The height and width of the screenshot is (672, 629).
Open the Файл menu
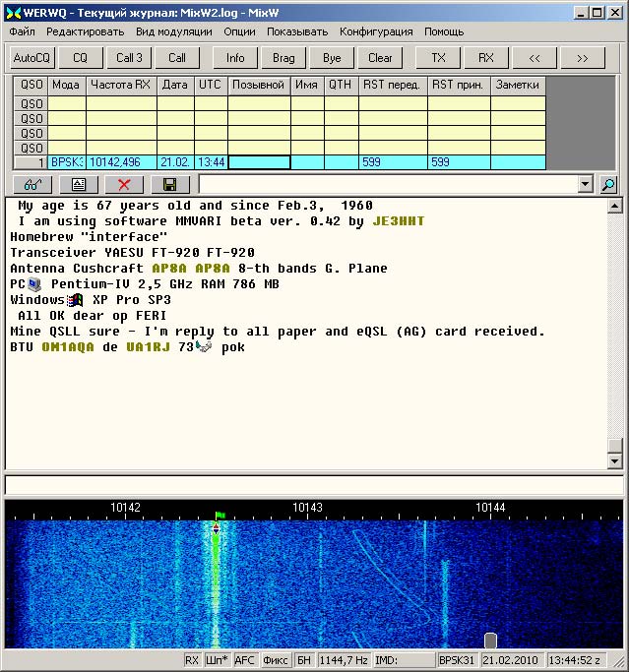tap(22, 31)
